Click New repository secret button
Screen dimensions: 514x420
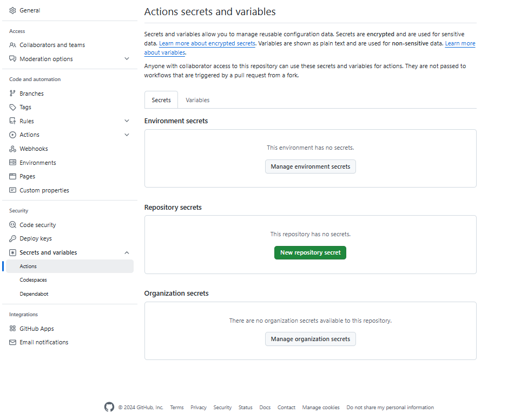point(310,252)
